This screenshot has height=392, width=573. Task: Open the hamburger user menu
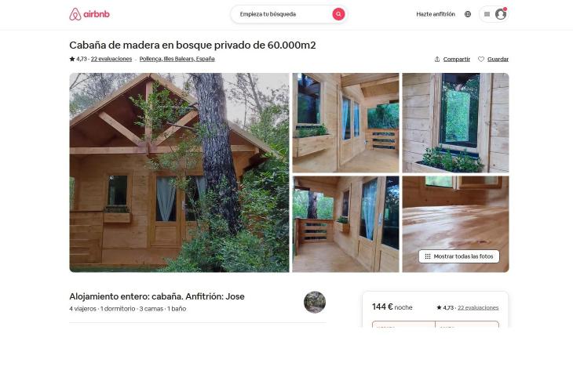tap(487, 14)
